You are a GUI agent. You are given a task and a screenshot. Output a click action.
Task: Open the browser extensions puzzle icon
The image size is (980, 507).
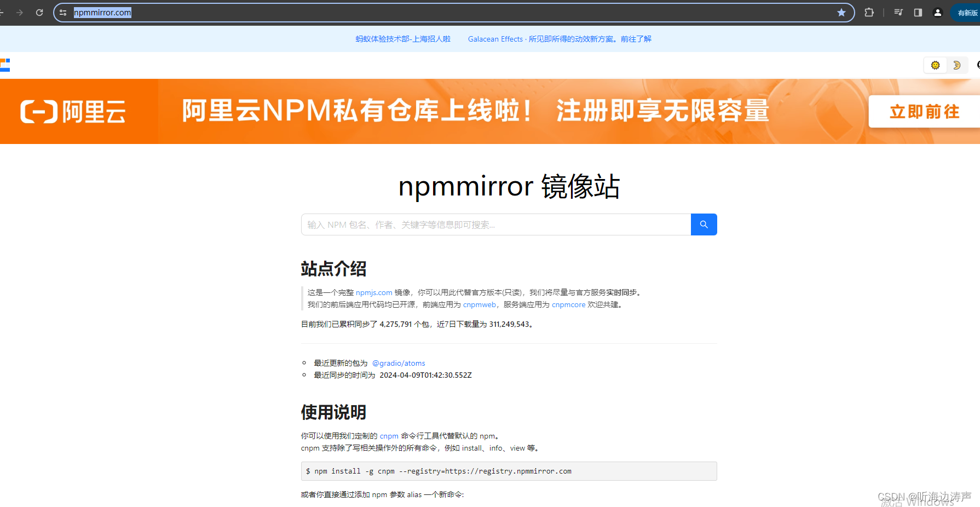869,13
